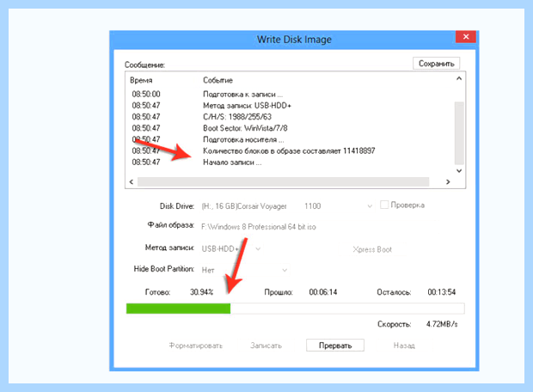Viewport: 533px width, 392px height.
Task: Click the Write Disk Image title bar text
Action: coord(294,40)
